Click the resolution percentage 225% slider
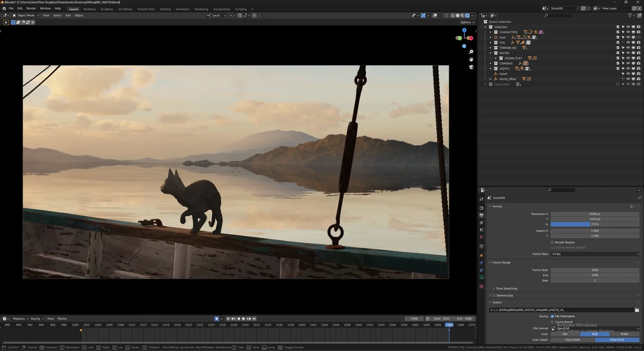 (x=594, y=224)
